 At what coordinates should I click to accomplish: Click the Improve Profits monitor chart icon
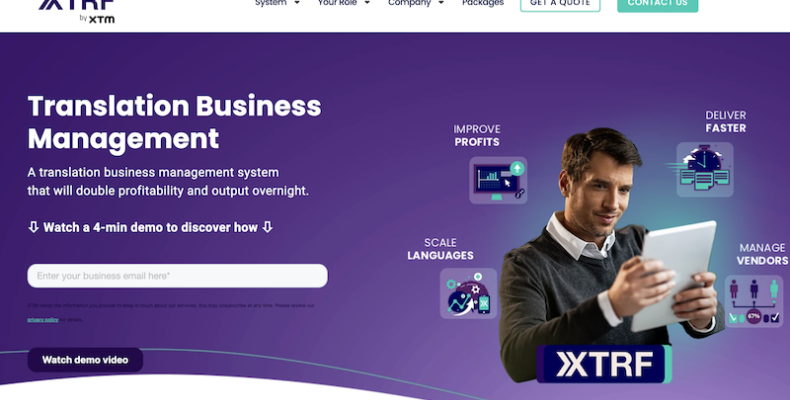click(x=498, y=180)
